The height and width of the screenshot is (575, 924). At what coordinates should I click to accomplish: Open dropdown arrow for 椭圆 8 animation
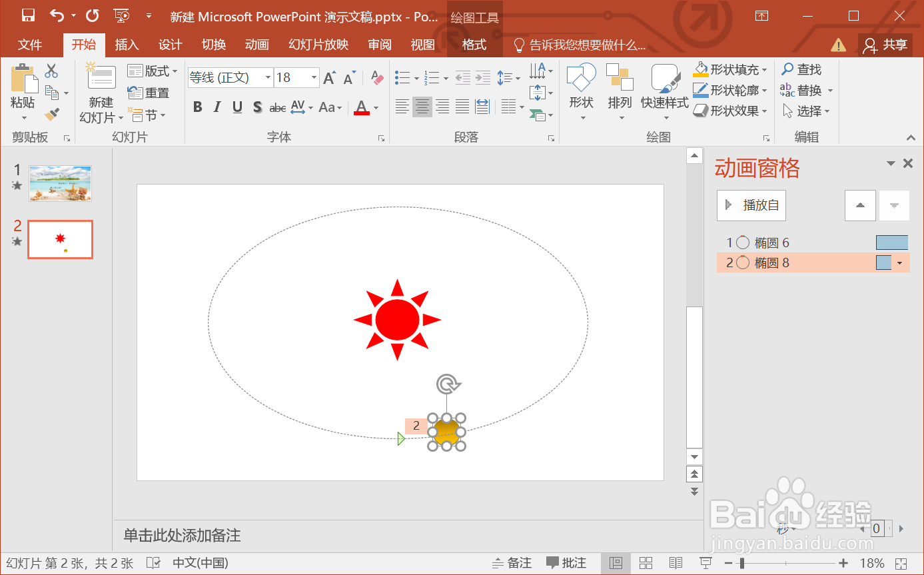tap(900, 263)
